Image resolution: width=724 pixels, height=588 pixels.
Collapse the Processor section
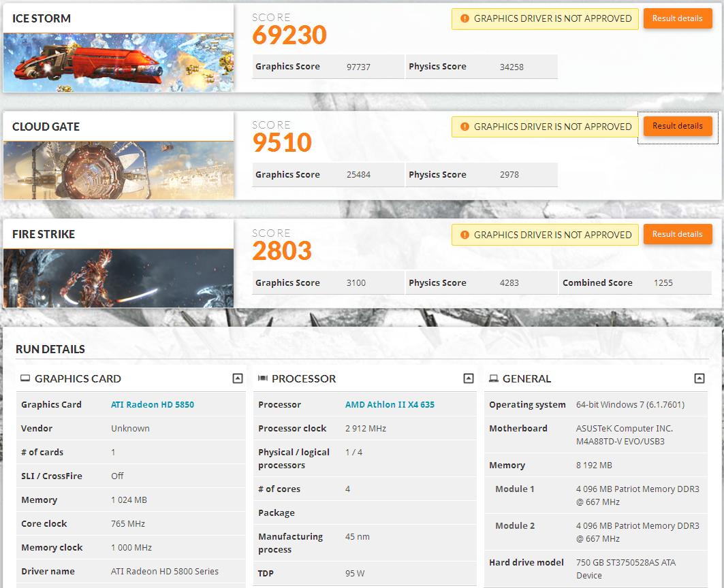point(468,378)
